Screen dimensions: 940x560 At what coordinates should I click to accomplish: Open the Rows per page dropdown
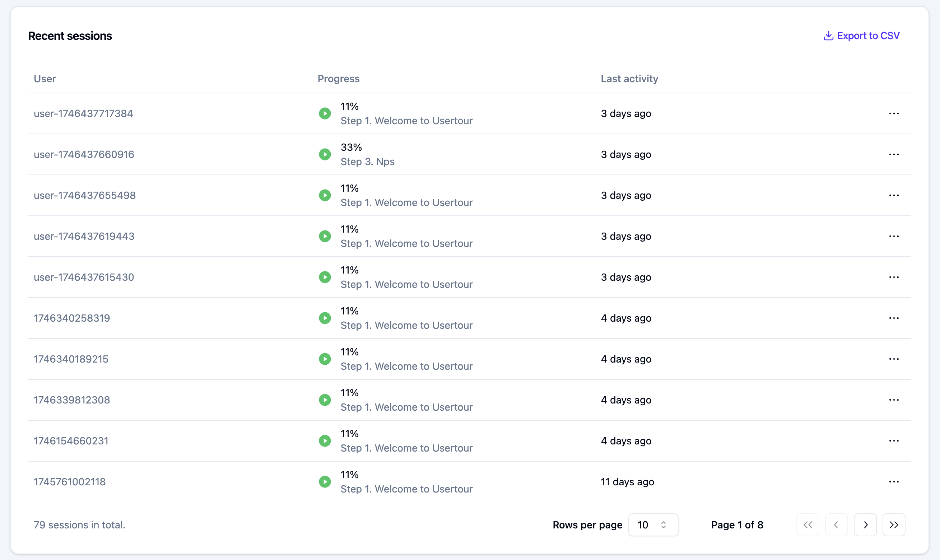(x=653, y=524)
